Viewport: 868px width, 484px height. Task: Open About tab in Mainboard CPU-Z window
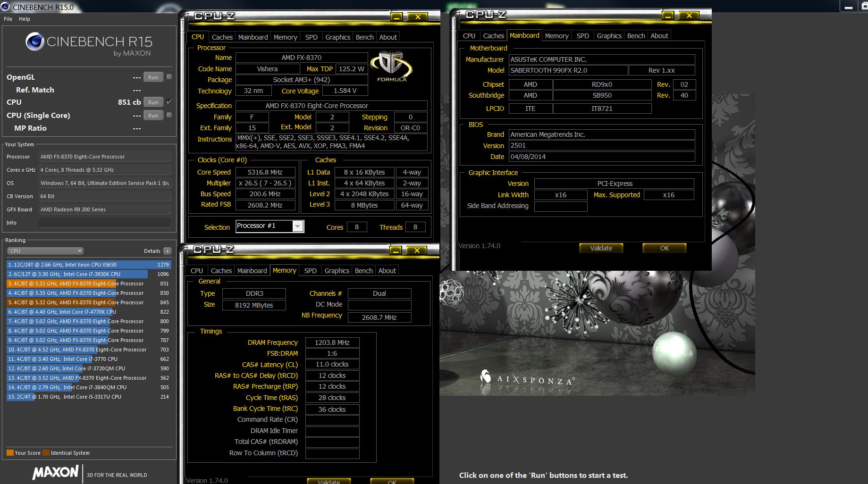[659, 36]
